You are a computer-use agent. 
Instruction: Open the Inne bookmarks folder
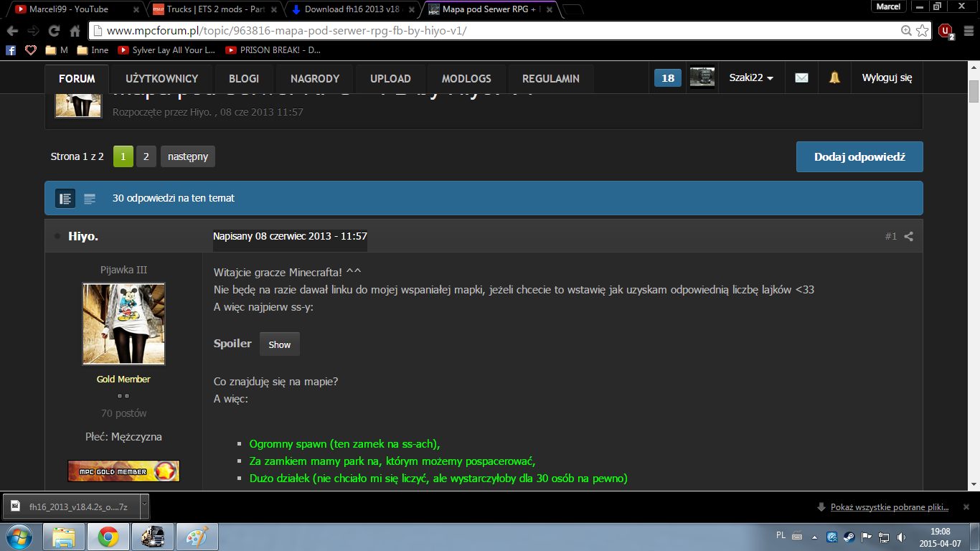coord(93,50)
